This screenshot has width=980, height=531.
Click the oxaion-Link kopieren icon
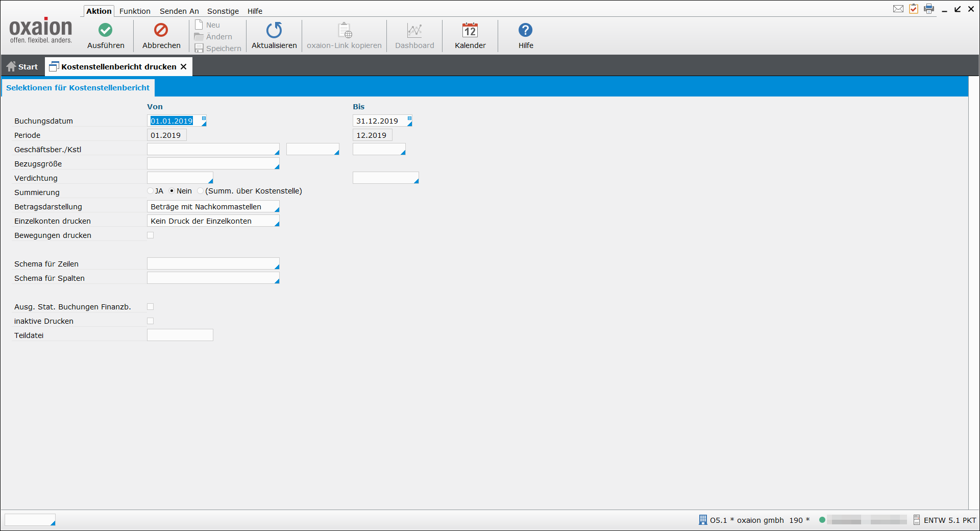[345, 30]
